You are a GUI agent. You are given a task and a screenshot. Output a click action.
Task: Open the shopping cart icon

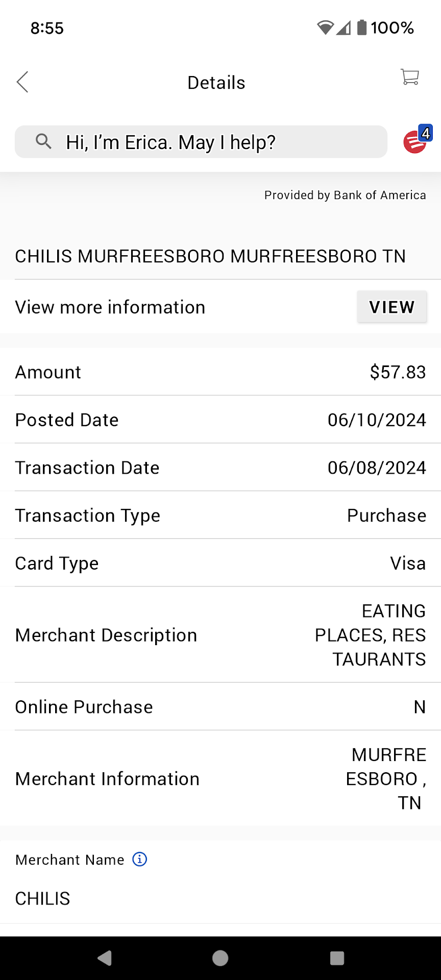(410, 78)
